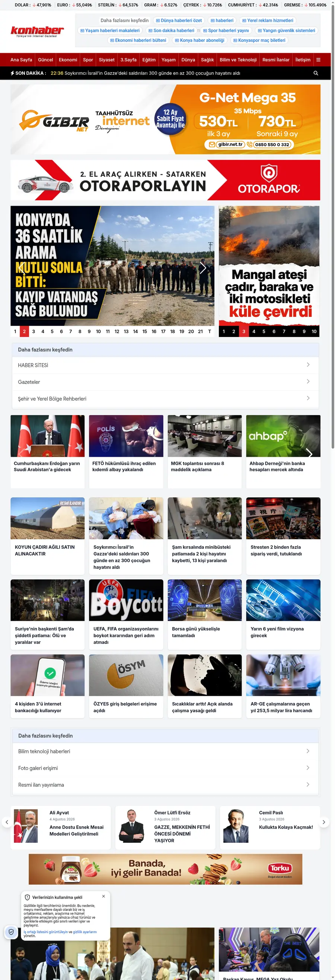This screenshot has height=980, width=335.
Task: Click Son dakika haberleri link
Action: click(171, 30)
